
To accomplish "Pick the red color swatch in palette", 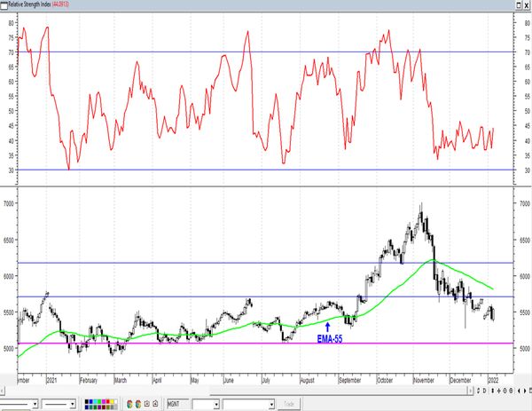I will click(107, 401).
